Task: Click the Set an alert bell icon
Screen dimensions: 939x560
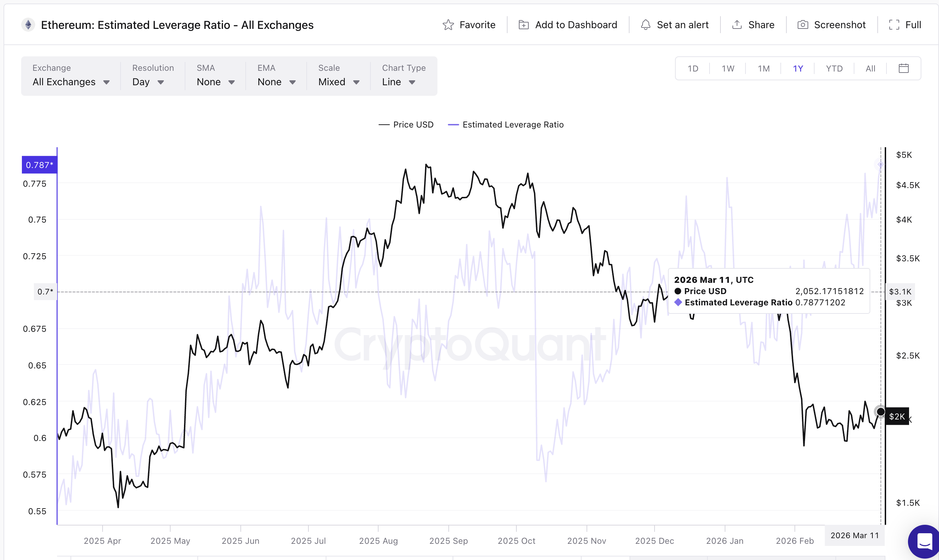Action: coord(646,25)
